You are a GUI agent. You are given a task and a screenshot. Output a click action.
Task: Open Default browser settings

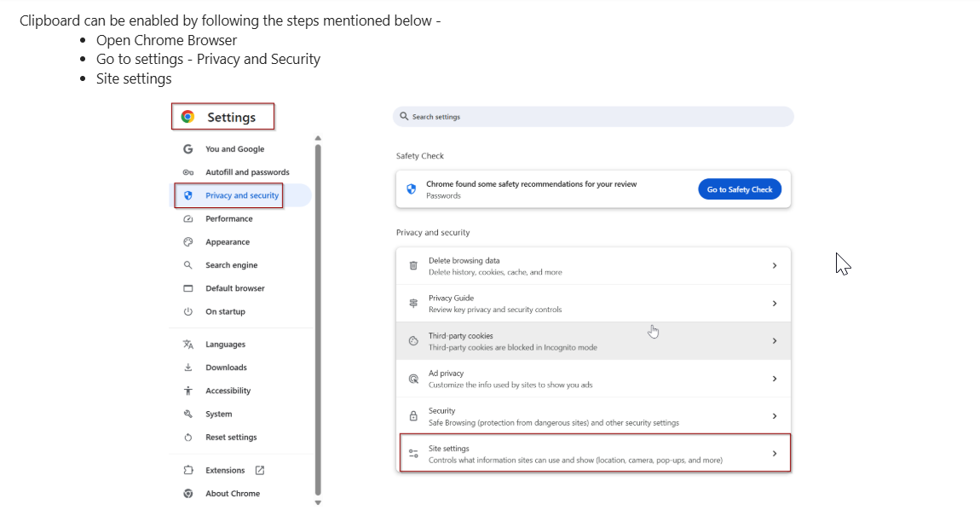235,287
